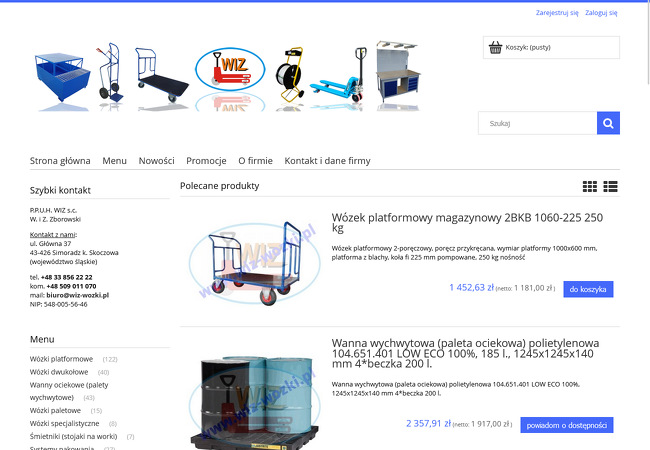Click phone number +48 33 856 22 22
The width and height of the screenshot is (650, 450).
(67, 277)
